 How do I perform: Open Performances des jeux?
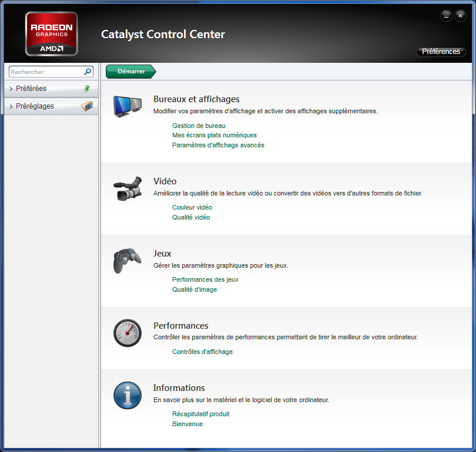click(205, 279)
